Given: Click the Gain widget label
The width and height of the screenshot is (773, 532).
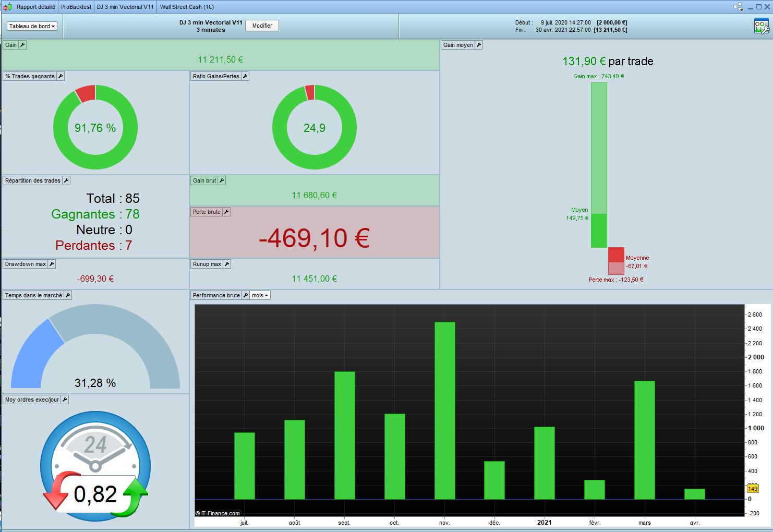Looking at the screenshot, I should 11,45.
